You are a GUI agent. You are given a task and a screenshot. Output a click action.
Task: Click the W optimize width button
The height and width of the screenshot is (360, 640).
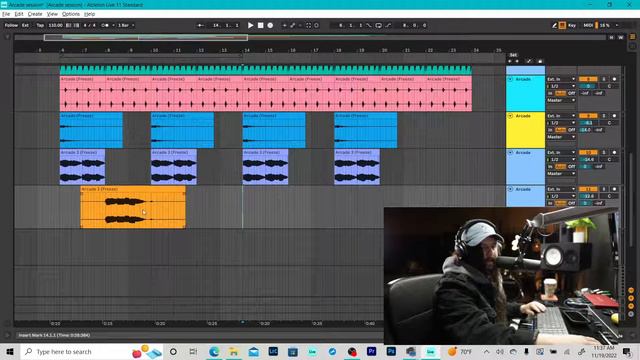[x=620, y=37]
